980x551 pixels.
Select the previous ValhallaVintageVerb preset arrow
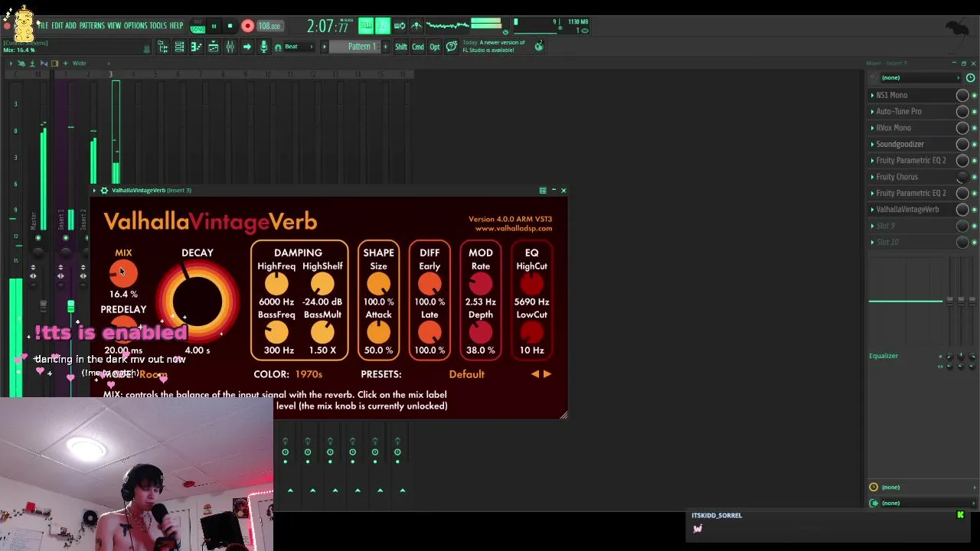click(x=535, y=374)
